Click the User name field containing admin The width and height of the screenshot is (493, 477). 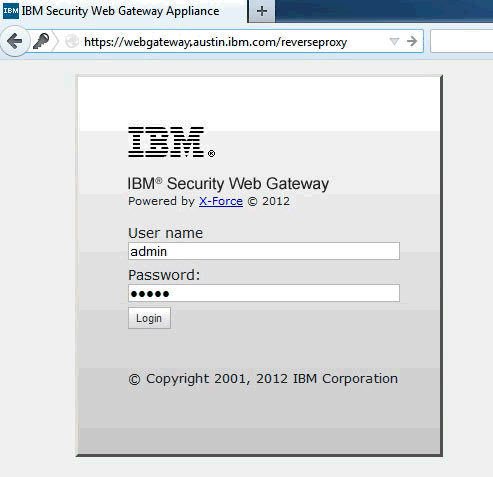[264, 251]
